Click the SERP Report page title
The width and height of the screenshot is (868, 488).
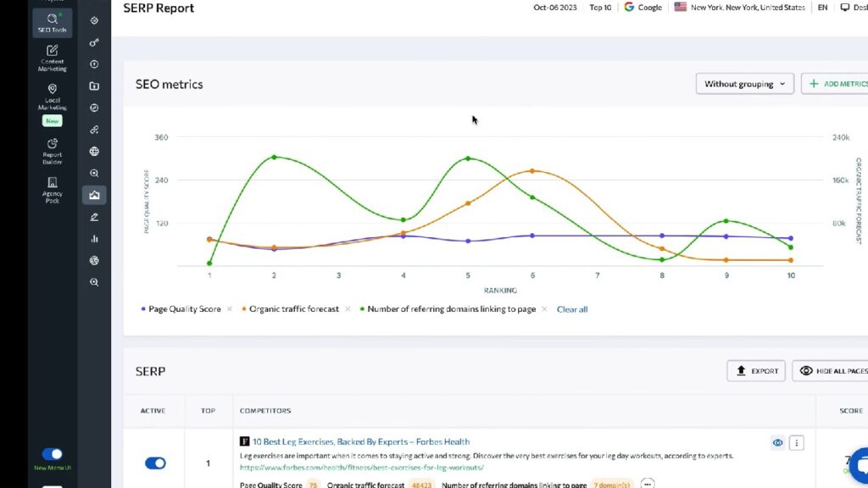click(159, 8)
